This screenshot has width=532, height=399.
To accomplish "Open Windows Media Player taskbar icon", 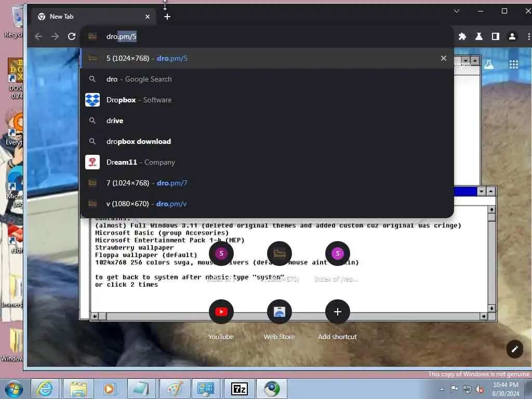I will pos(109,389).
